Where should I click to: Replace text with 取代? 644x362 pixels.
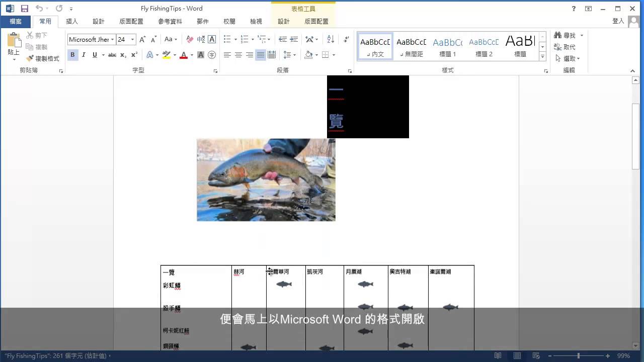[565, 47]
